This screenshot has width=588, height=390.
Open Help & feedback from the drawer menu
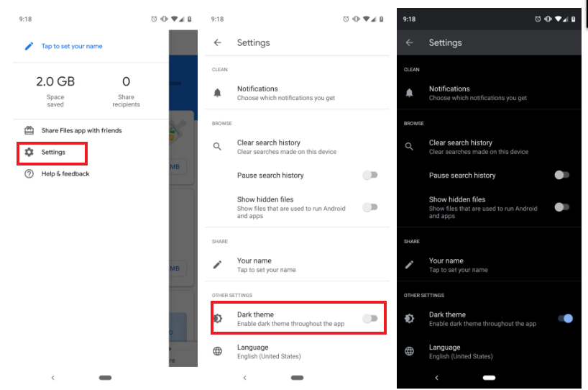[65, 174]
